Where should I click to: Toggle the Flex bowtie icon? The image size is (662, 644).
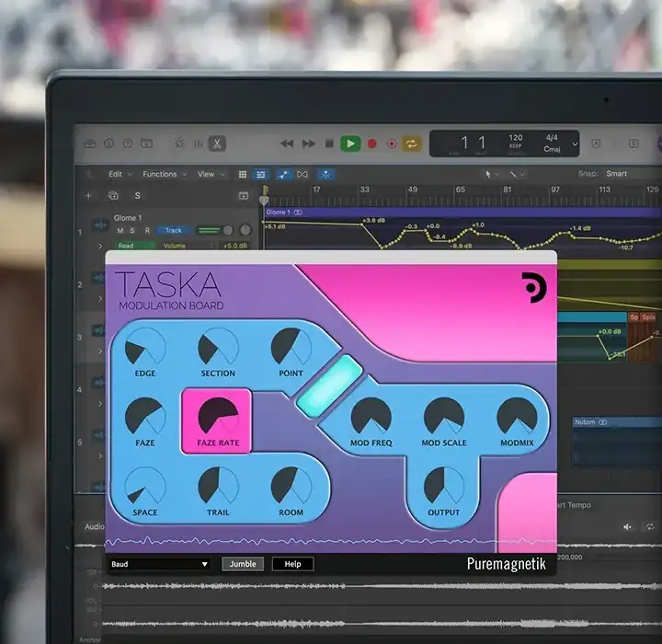point(302,175)
